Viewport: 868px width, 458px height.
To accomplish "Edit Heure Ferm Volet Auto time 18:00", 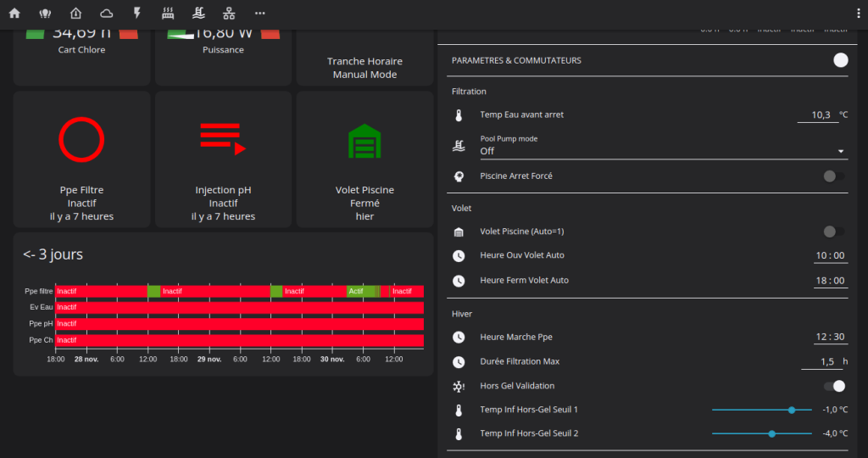I will 831,280.
